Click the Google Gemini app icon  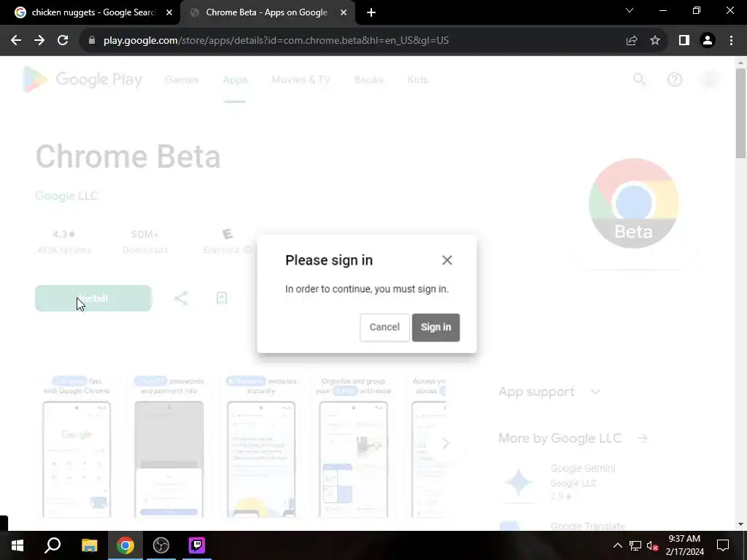tap(519, 482)
